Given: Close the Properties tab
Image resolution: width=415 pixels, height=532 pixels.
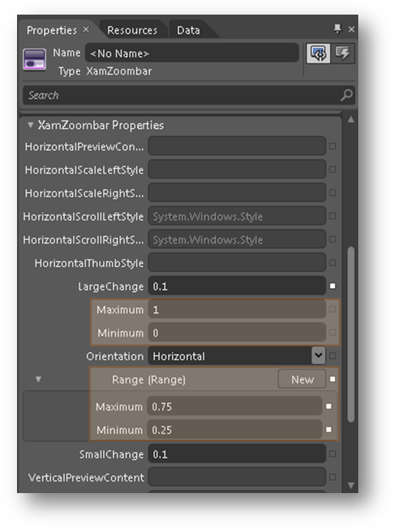Looking at the screenshot, I should tap(86, 29).
